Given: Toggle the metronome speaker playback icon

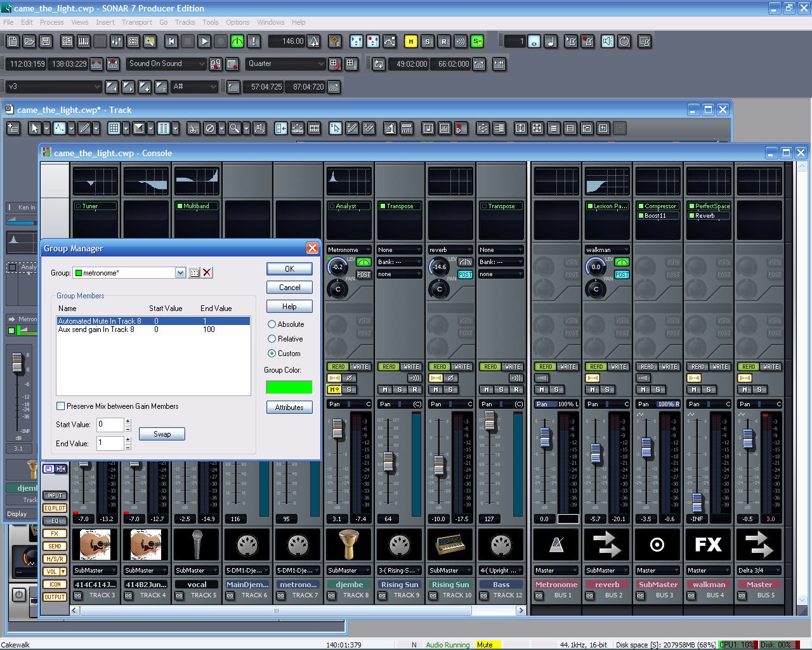Looking at the screenshot, I should tap(608, 41).
